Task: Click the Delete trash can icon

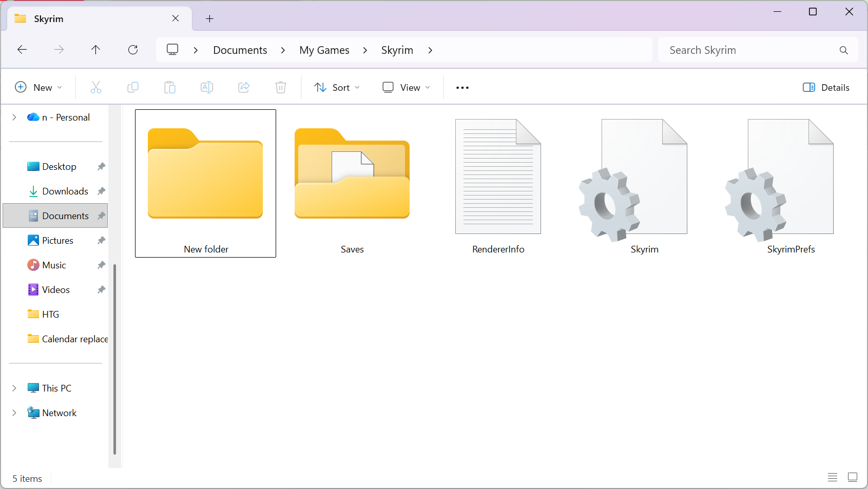Action: tap(281, 87)
